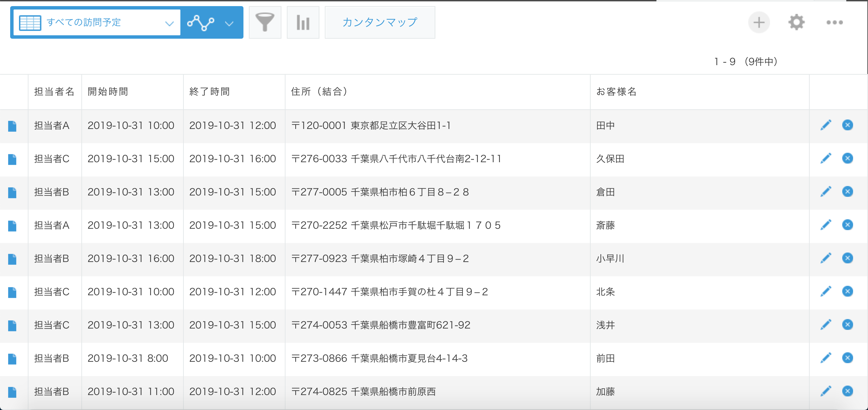The image size is (868, 410).
Task: Delete the 小早川 record
Action: coord(848,258)
